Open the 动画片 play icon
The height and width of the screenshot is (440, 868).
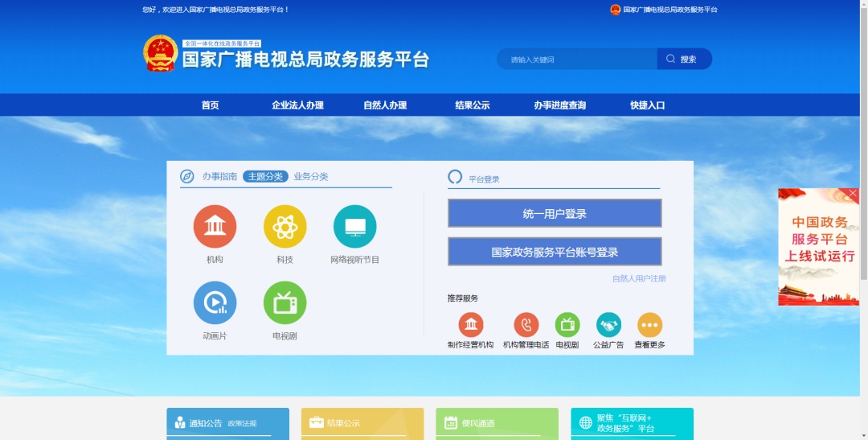coord(215,302)
